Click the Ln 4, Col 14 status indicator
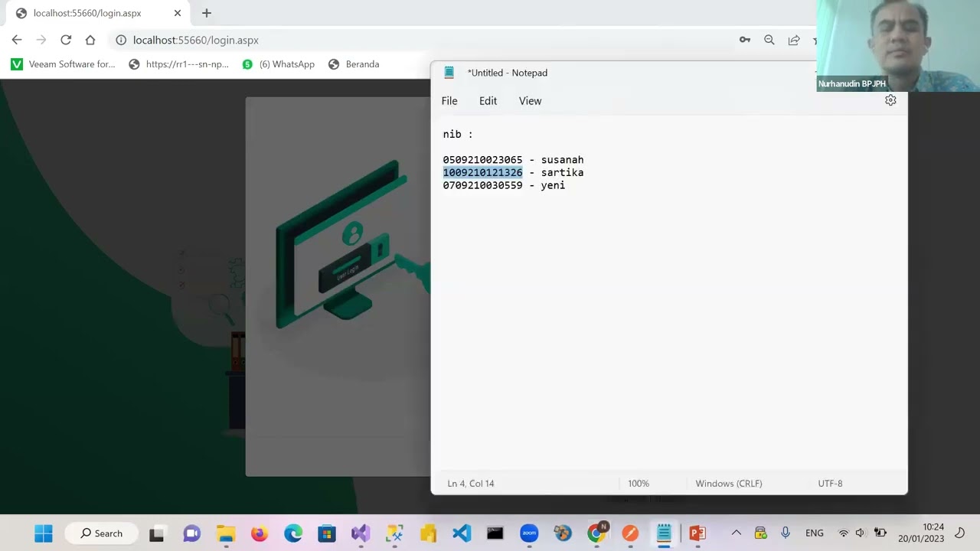Image resolution: width=980 pixels, height=551 pixels. pyautogui.click(x=471, y=484)
